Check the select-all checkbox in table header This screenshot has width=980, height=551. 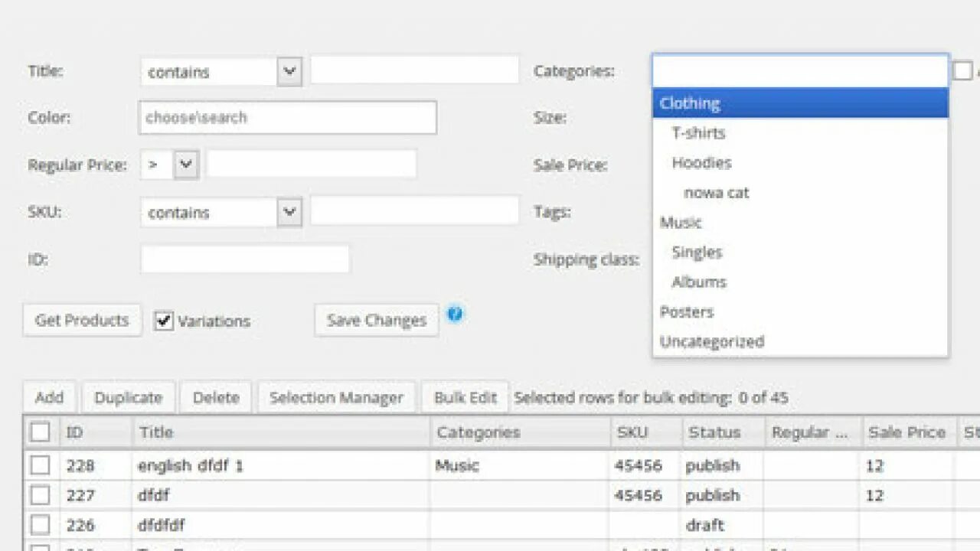pyautogui.click(x=41, y=432)
